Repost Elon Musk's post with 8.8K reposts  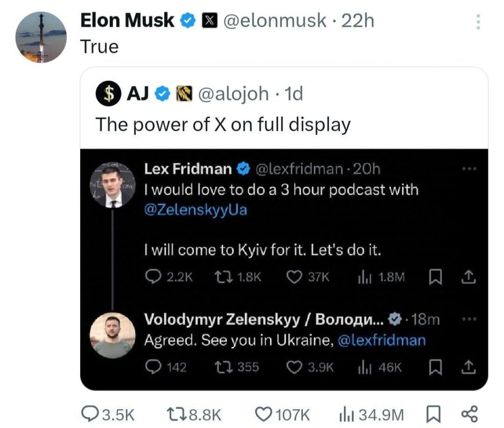(x=174, y=414)
